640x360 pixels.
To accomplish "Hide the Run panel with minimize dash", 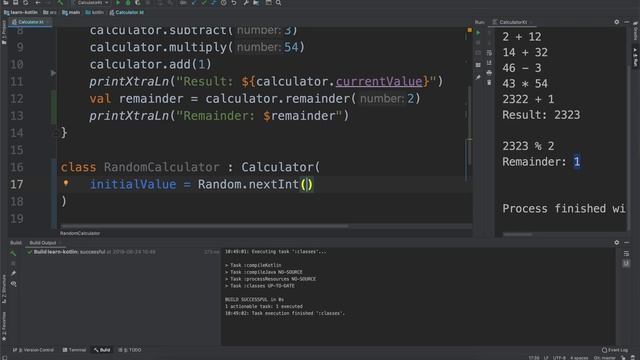I will 627,22.
